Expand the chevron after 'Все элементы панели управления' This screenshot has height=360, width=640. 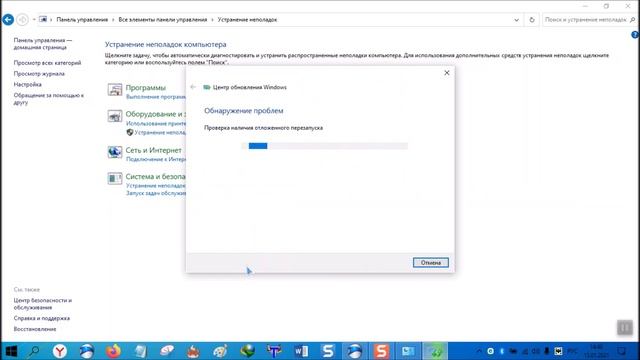[212, 20]
